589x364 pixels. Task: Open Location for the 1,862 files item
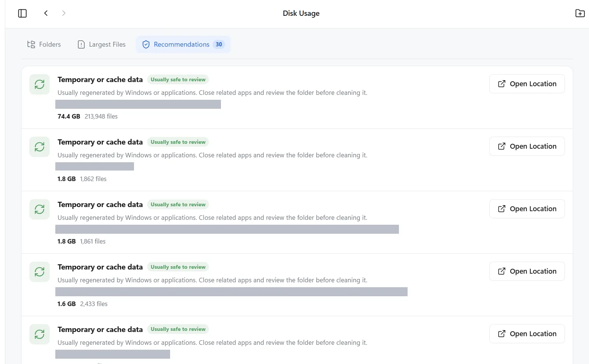pos(527,146)
